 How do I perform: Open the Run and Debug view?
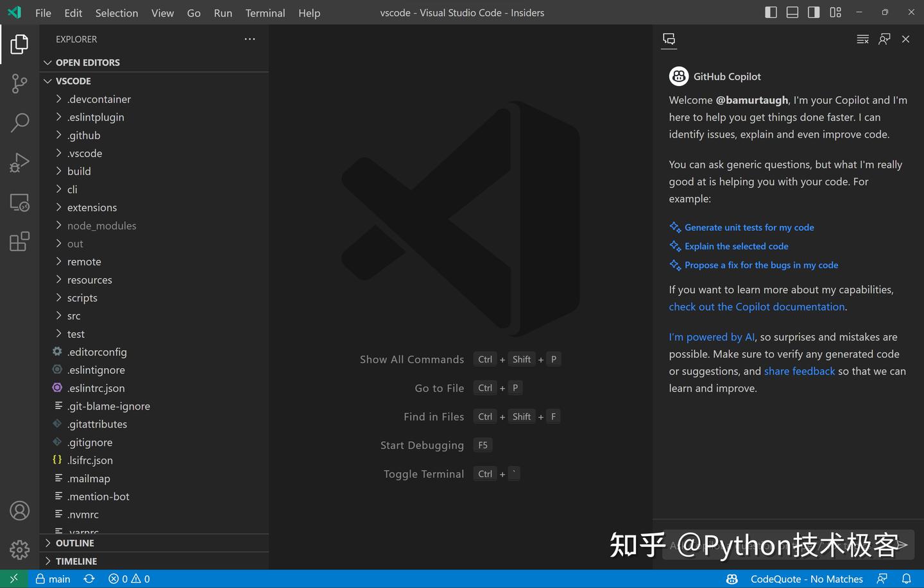(19, 162)
